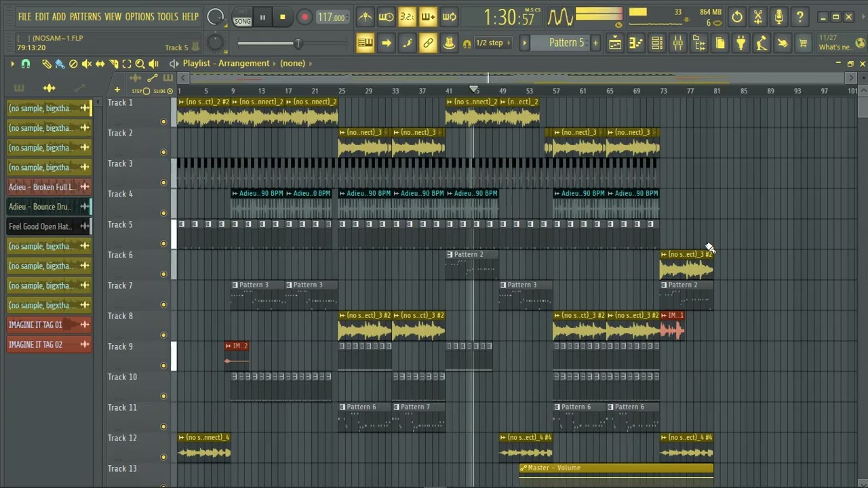
Task: Toggle Pat/Song mode switch
Action: pos(242,18)
